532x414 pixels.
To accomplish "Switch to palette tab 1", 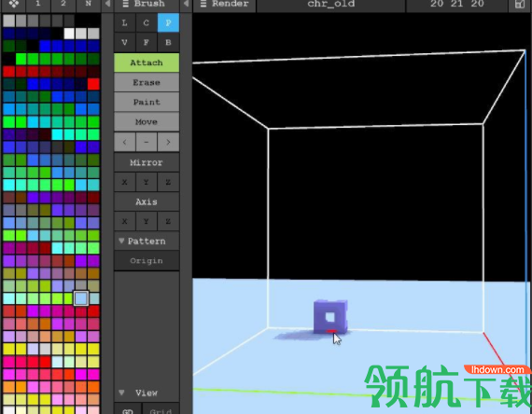I will pyautogui.click(x=38, y=4).
